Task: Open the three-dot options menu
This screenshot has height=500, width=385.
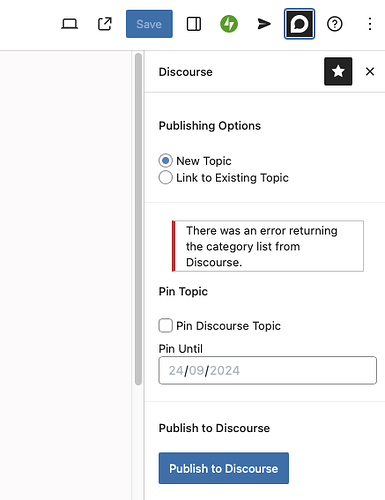Action: (370, 24)
